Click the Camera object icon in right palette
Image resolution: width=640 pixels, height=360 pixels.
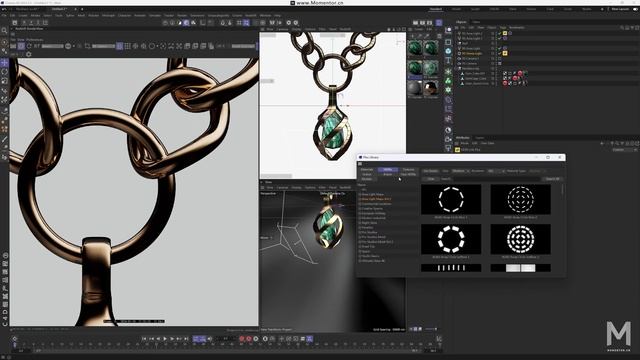click(x=448, y=139)
